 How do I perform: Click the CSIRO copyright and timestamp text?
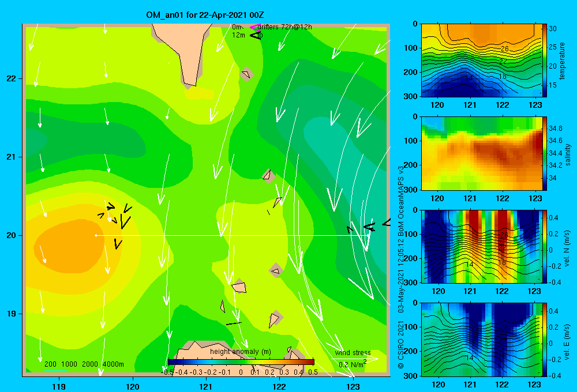[x=401, y=267]
